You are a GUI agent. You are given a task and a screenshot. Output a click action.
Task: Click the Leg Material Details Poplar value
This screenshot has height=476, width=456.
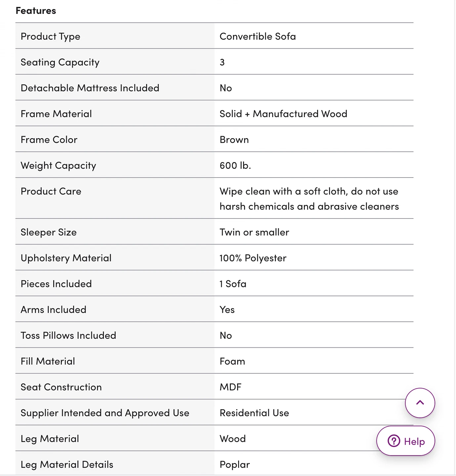(x=235, y=464)
